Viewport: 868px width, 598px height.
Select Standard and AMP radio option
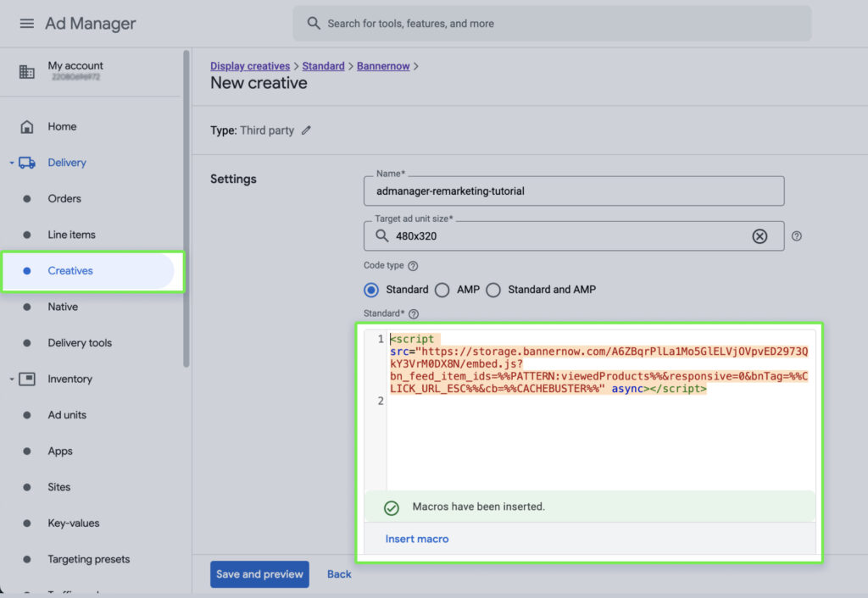[x=493, y=290]
